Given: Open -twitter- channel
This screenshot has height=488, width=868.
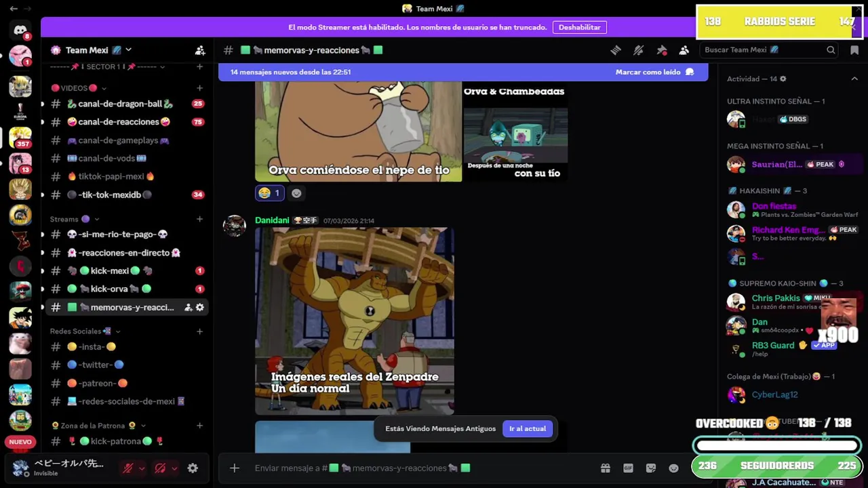Looking at the screenshot, I should (126, 365).
